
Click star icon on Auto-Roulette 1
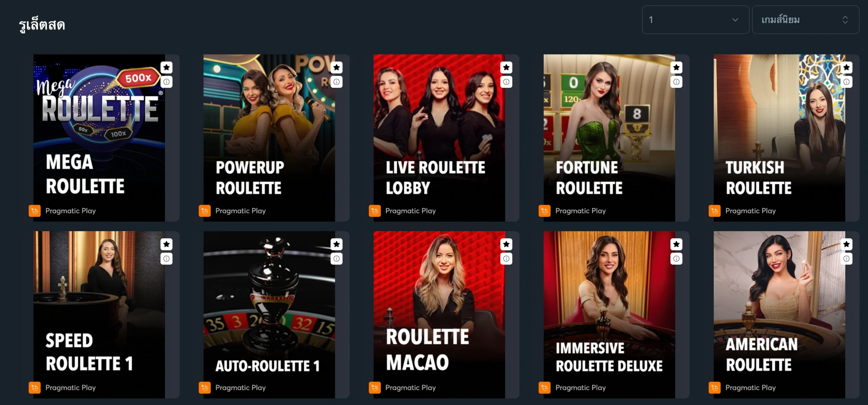pyautogui.click(x=336, y=244)
